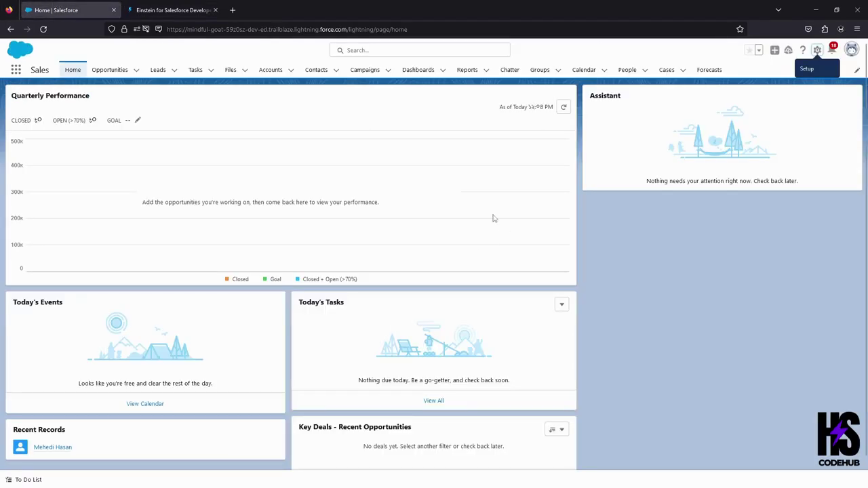Open the Mehedi Hasan record link
Screen dimensions: 868x488
click(x=53, y=447)
